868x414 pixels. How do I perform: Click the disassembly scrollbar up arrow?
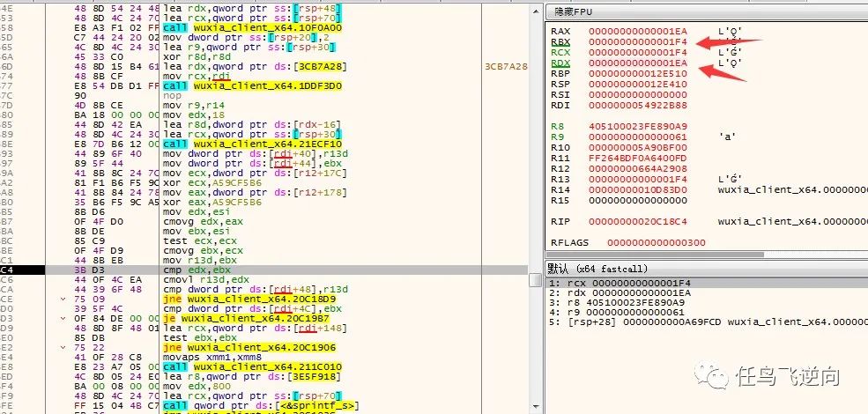click(x=535, y=10)
